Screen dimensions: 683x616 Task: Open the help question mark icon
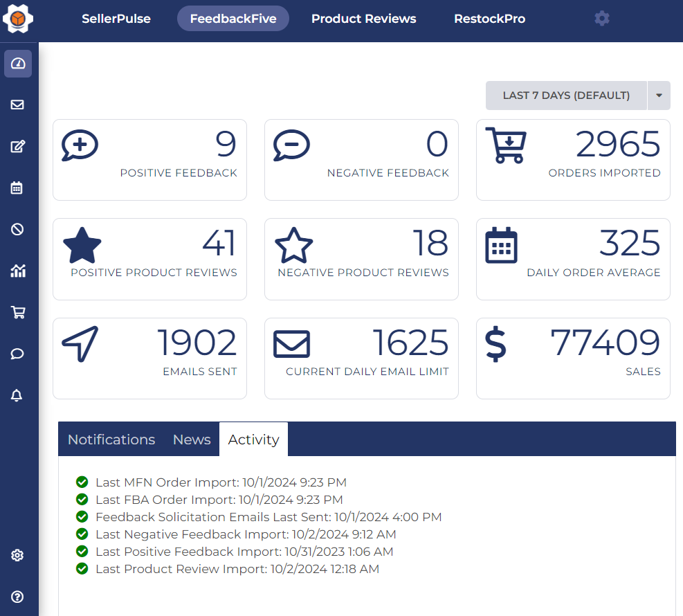tap(17, 597)
